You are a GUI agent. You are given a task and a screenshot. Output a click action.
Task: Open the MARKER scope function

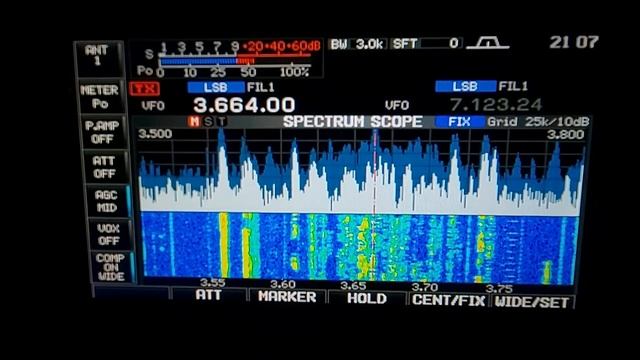(287, 297)
